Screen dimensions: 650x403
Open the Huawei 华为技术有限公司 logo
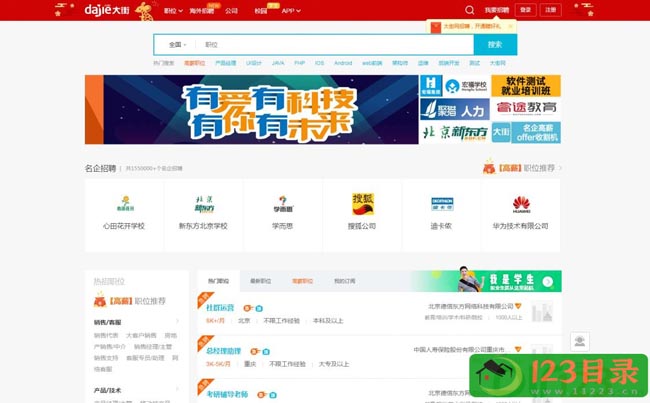[x=521, y=204]
